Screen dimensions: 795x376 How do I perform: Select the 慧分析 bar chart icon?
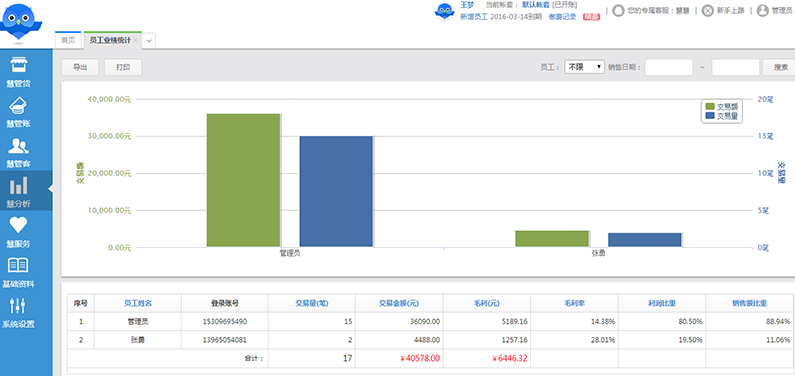click(x=19, y=185)
